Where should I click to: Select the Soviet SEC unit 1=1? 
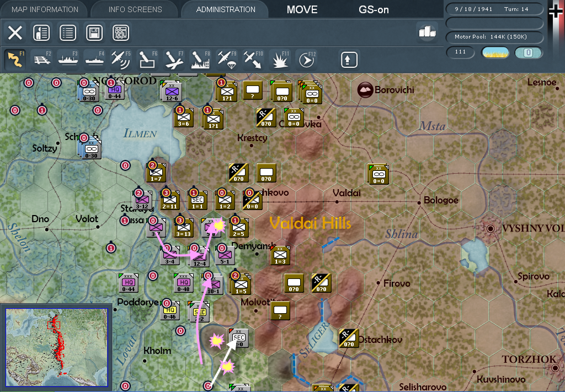pyautogui.click(x=198, y=200)
